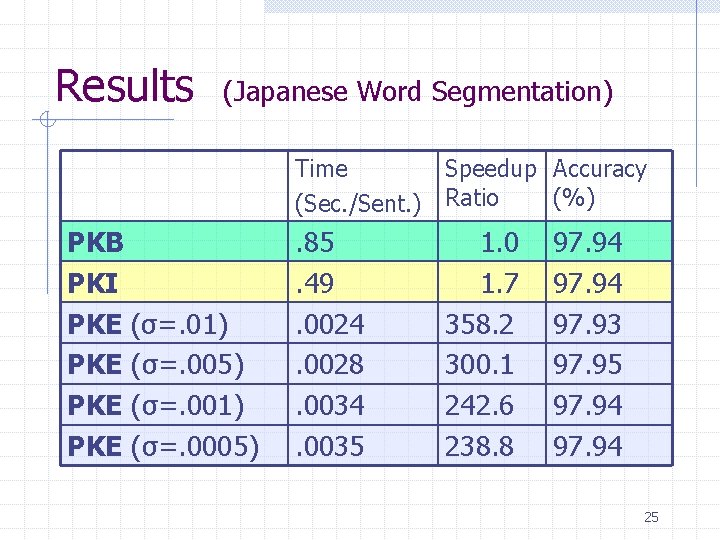The width and height of the screenshot is (720, 540).
Task: Select the 'PKE (σ=.0005)' row label
Action: 163,446
